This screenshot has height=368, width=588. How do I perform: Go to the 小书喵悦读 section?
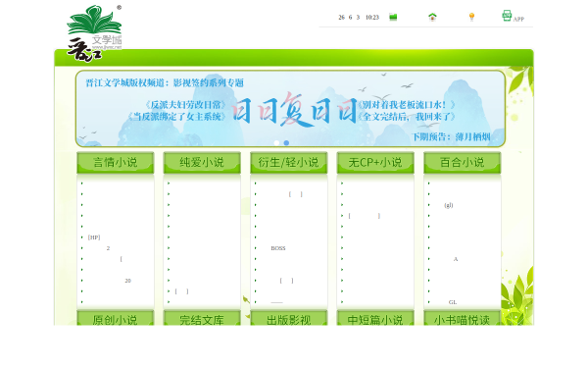tap(462, 318)
